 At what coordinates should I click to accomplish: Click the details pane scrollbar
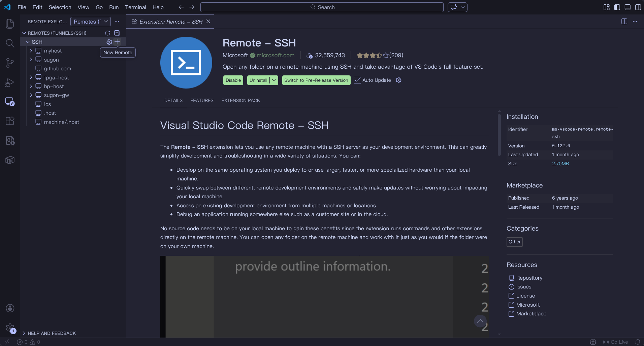pos(499,135)
